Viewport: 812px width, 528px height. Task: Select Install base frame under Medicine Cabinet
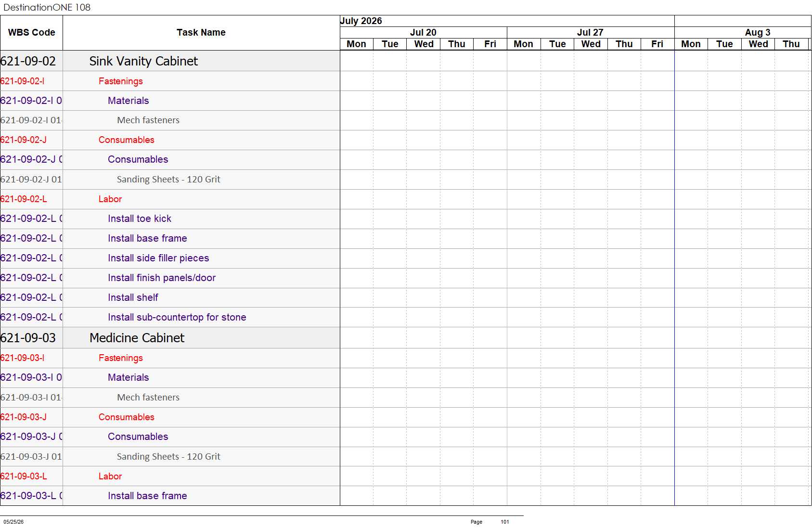pyautogui.click(x=147, y=496)
